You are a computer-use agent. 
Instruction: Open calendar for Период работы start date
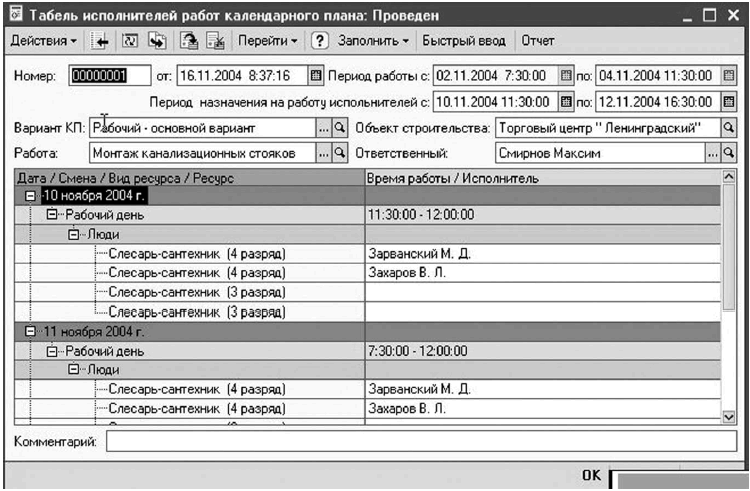pyautogui.click(x=565, y=75)
